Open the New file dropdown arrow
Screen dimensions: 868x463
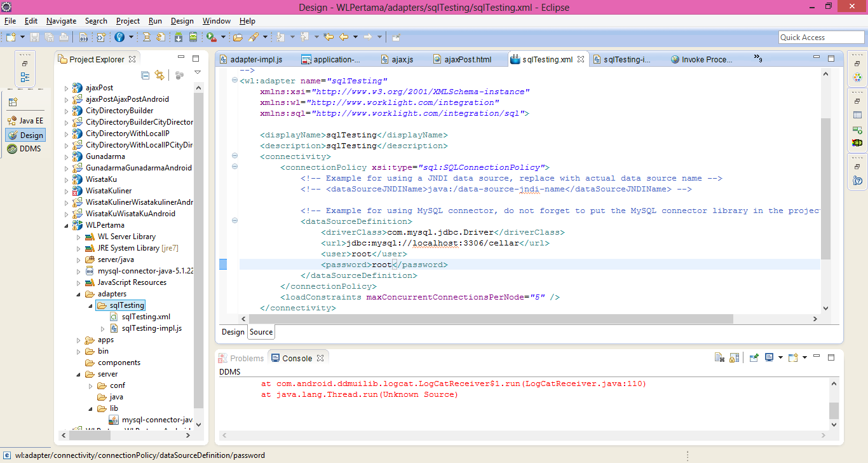pos(22,37)
